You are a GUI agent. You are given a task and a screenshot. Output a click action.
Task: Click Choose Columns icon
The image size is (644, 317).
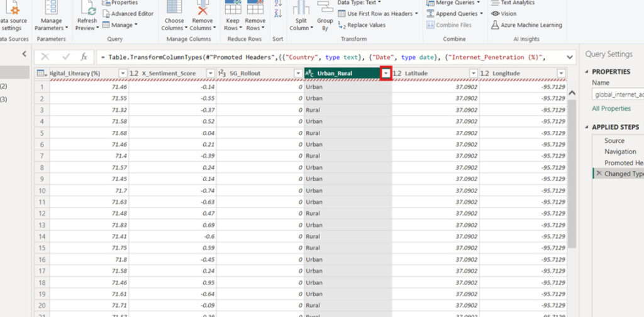click(x=174, y=8)
